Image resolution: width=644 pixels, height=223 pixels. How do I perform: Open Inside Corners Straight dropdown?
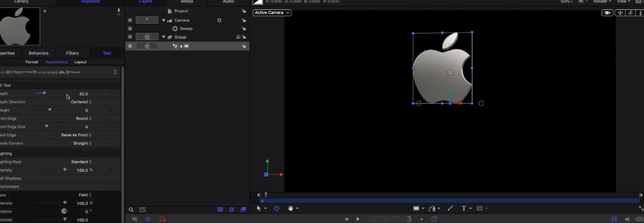pyautogui.click(x=82, y=143)
